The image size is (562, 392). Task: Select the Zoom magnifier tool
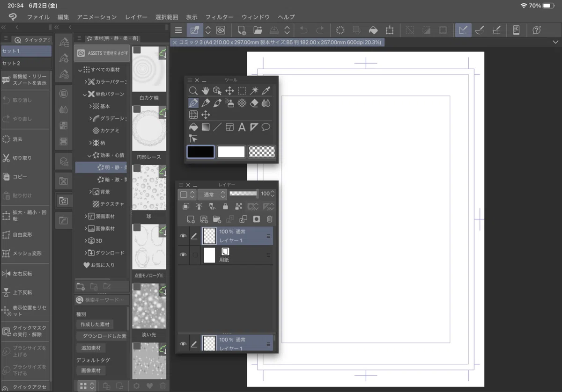point(193,91)
